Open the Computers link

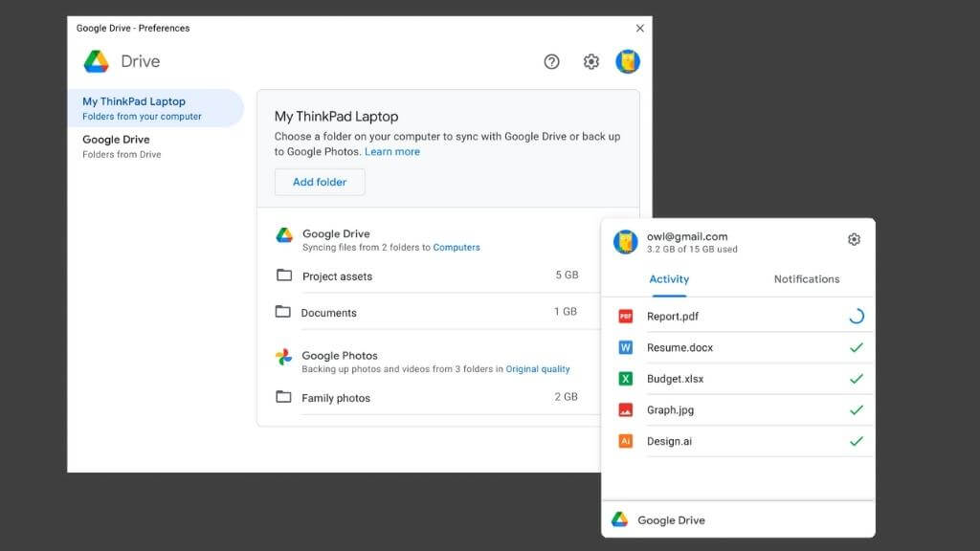coord(457,248)
